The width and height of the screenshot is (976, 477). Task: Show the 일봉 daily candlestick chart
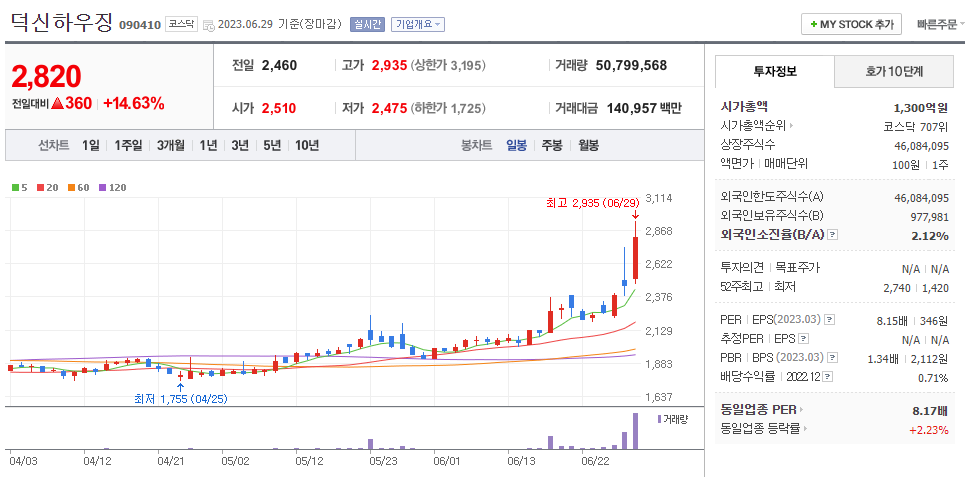(x=517, y=145)
